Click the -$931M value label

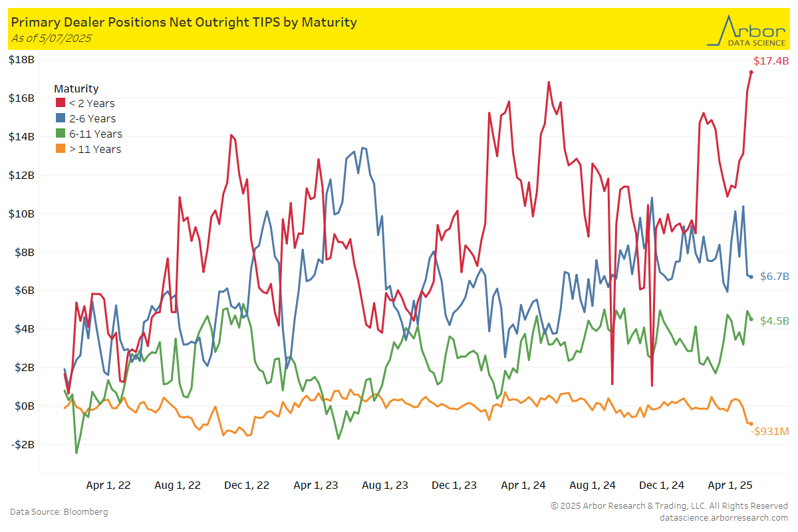[x=770, y=432]
